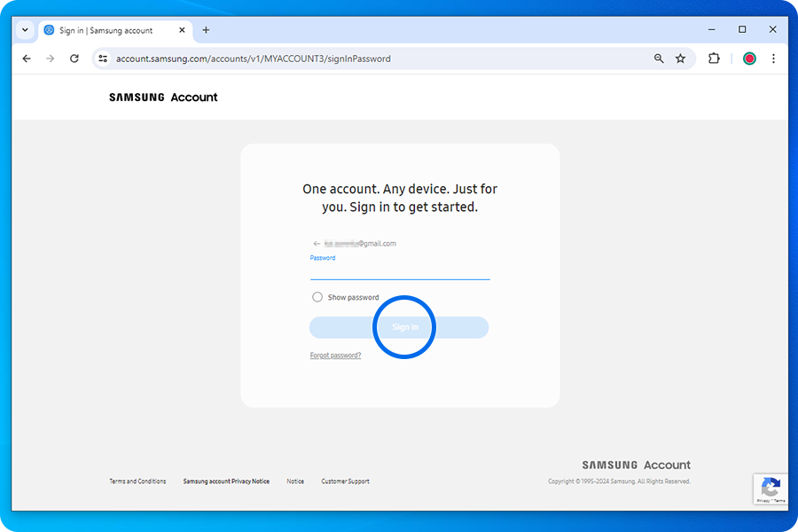
Task: Reload the Samsung sign-in page
Action: pos(74,58)
